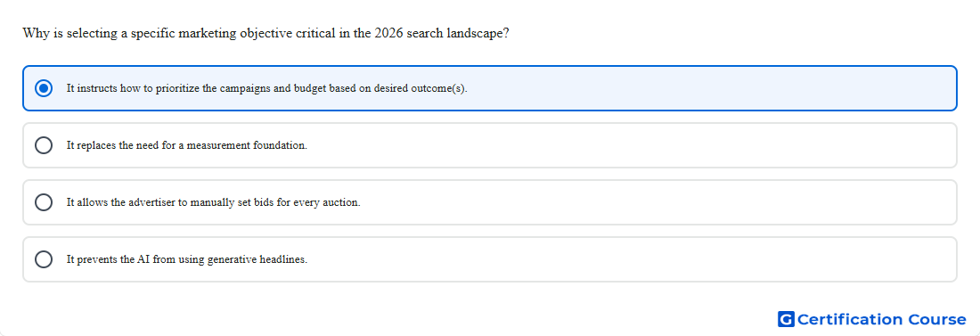980x336 pixels.
Task: Pick the 'manually set bids' radio button
Action: tap(44, 202)
